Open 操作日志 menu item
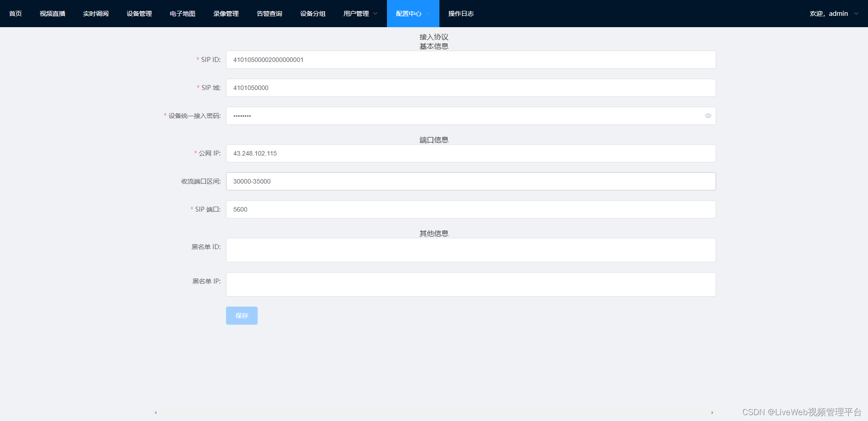The height and width of the screenshot is (421, 868). pyautogui.click(x=461, y=14)
